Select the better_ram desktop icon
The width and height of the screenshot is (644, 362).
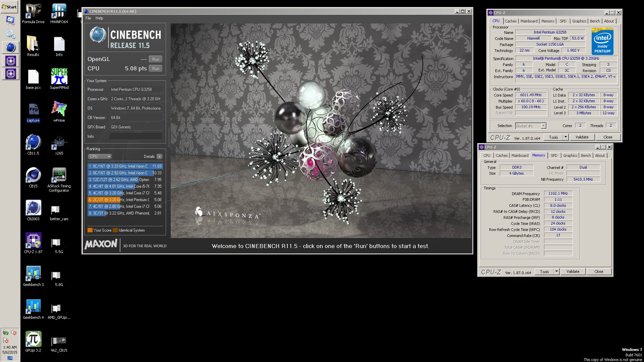59,213
